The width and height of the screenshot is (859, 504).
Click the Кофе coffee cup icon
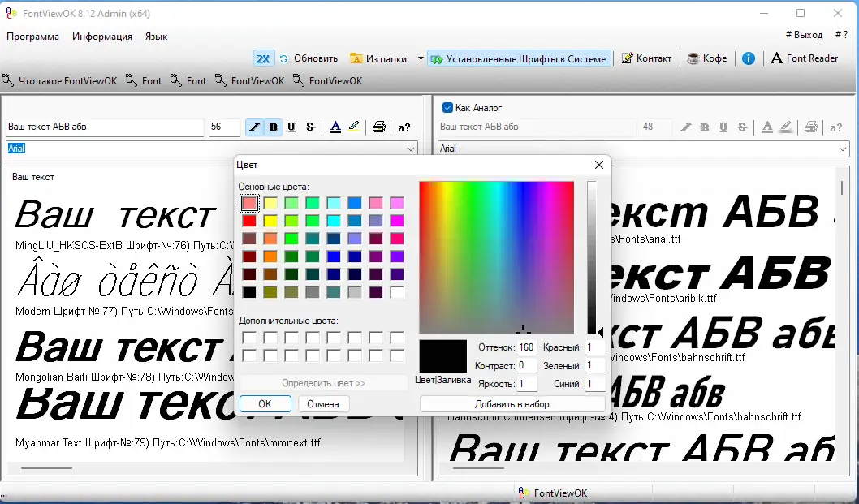[693, 58]
